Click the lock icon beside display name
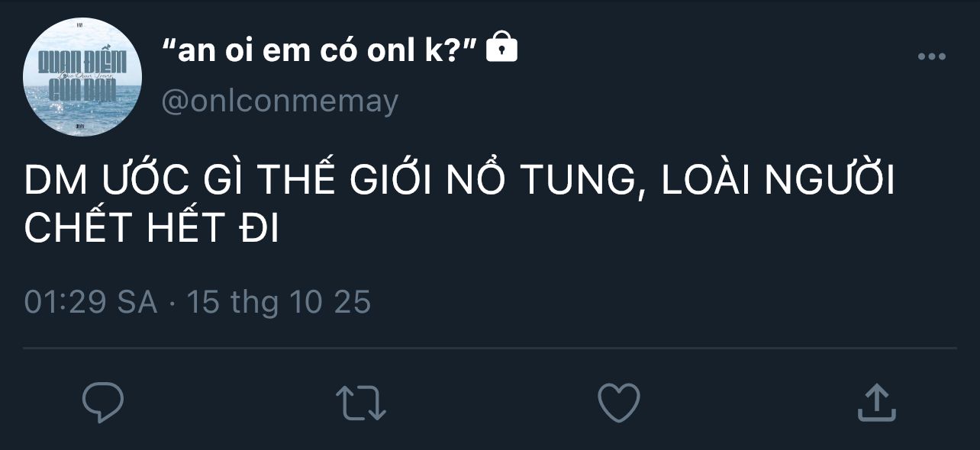This screenshot has height=450, width=980. (x=501, y=47)
